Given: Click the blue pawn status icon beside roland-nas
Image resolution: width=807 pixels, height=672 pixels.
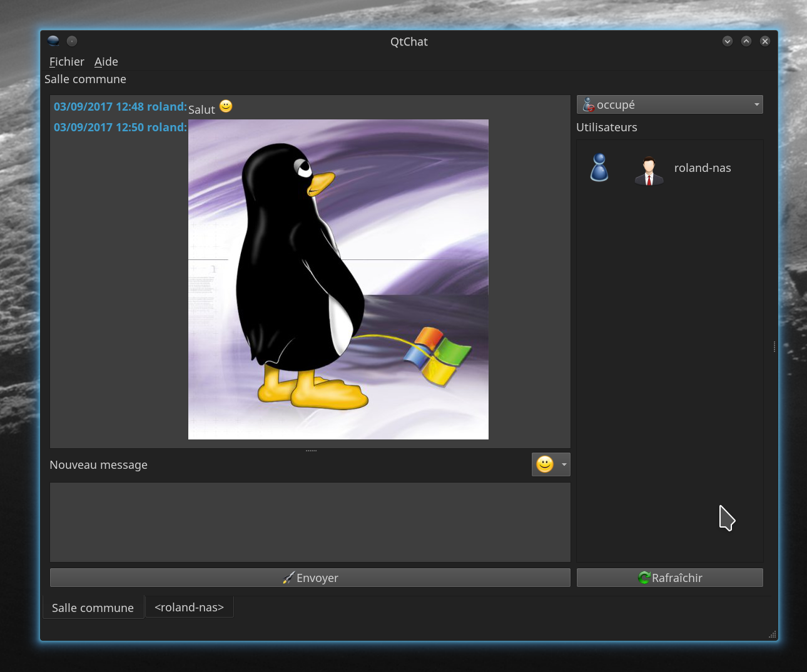Looking at the screenshot, I should tap(599, 168).
